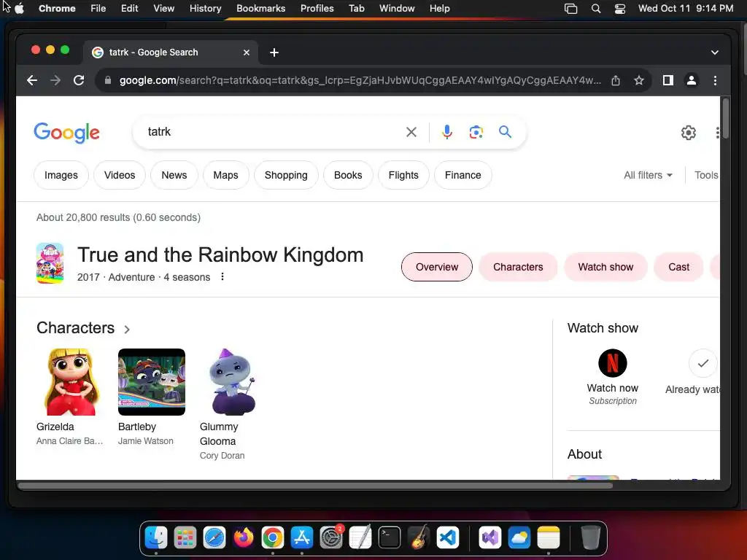This screenshot has height=560, width=747.
Task: Launch Safari from the dock
Action: coord(214,538)
